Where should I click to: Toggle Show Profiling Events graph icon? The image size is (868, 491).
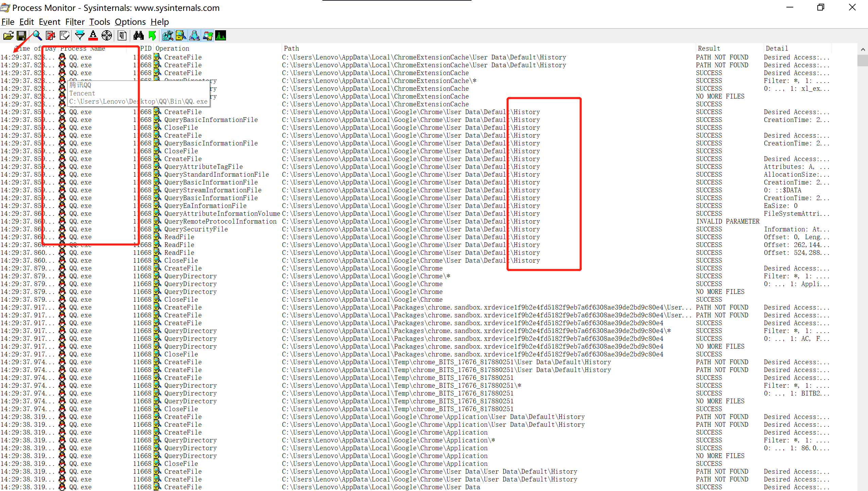221,35
